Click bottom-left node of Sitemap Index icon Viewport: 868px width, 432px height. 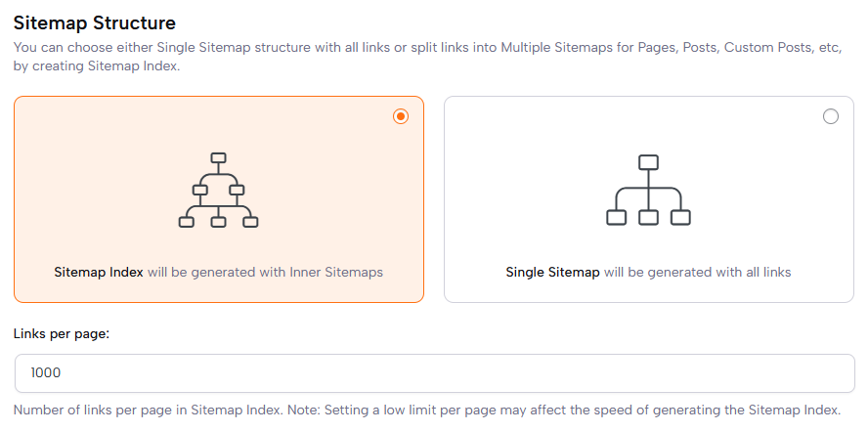[187, 222]
